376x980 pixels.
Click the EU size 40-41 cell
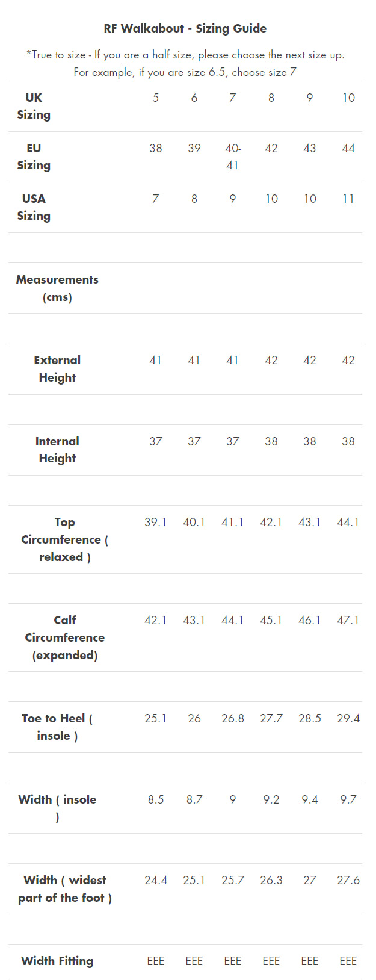pyautogui.click(x=233, y=157)
